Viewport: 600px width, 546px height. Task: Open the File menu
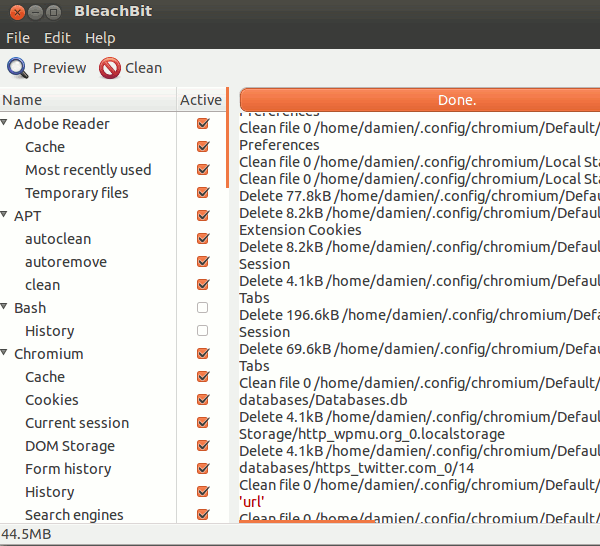click(x=18, y=38)
